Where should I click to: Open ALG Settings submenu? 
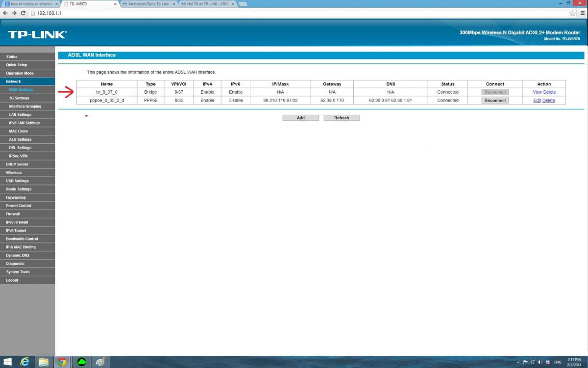point(27,139)
